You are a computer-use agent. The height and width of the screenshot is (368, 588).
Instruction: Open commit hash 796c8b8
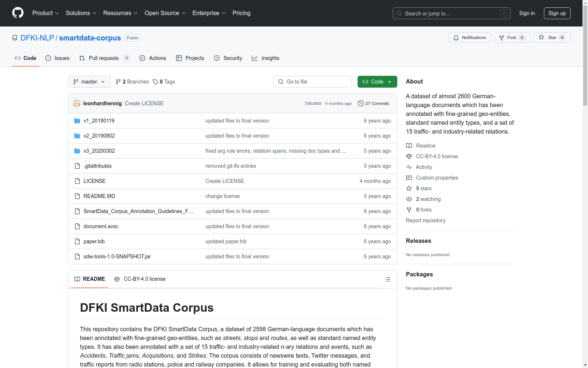[x=313, y=103]
